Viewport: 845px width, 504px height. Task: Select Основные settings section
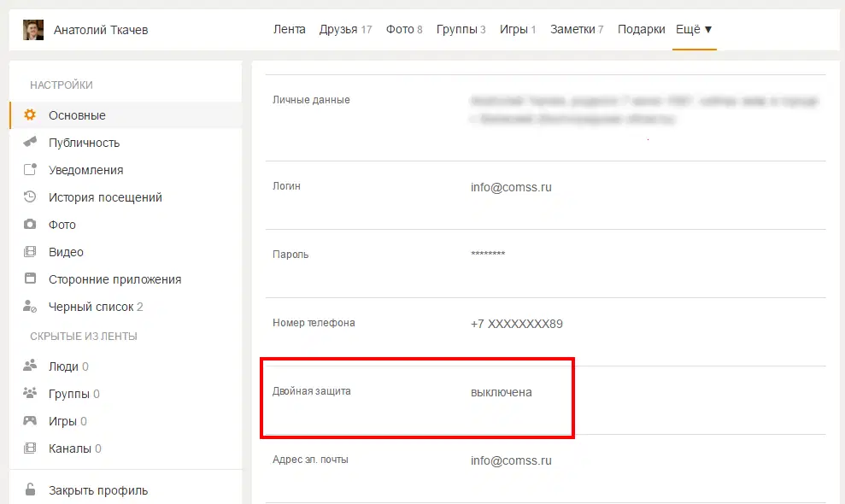[x=126, y=114]
